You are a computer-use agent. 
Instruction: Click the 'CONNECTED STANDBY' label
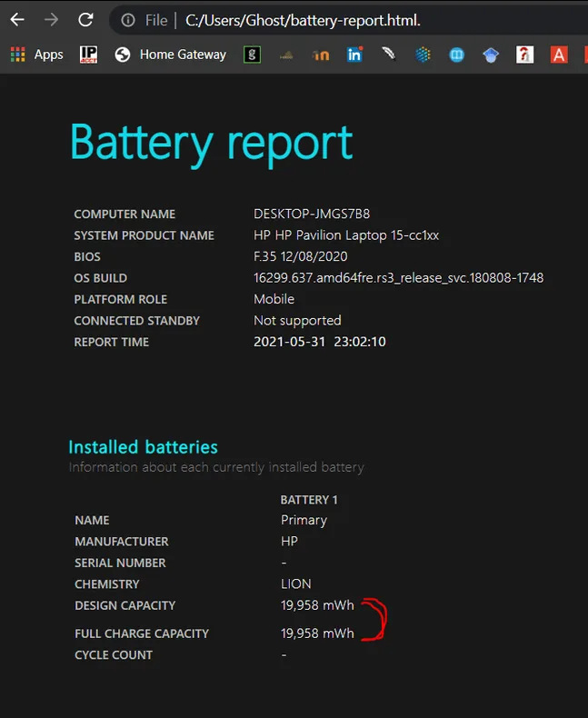[137, 321]
